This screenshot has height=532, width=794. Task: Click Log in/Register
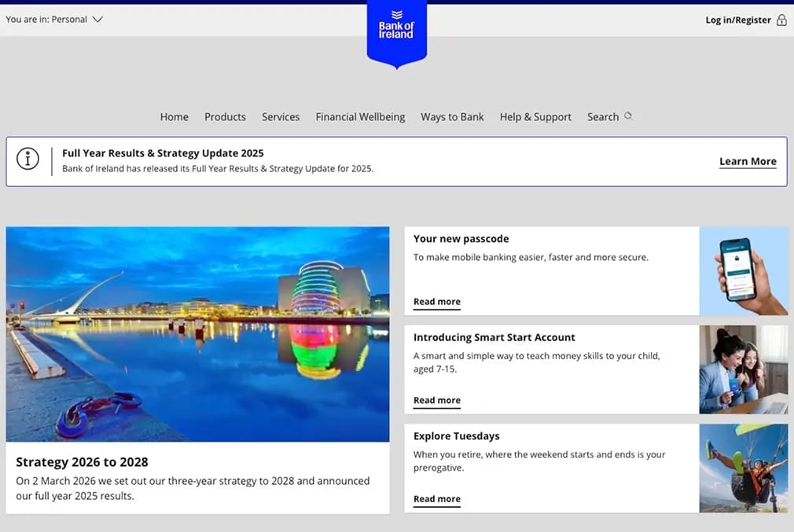point(738,20)
